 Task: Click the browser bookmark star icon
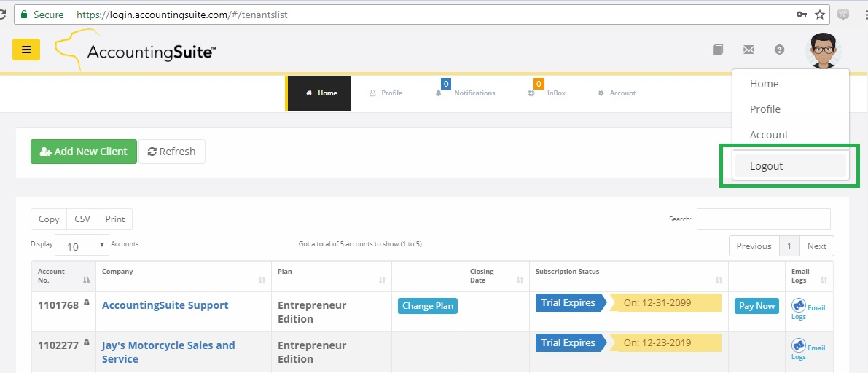pyautogui.click(x=820, y=15)
